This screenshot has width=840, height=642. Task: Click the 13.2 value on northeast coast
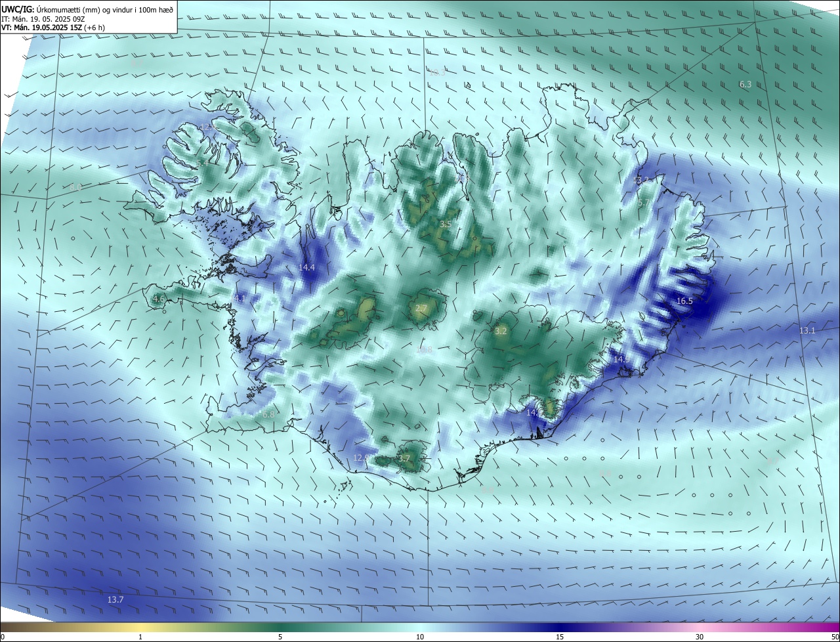coord(640,181)
